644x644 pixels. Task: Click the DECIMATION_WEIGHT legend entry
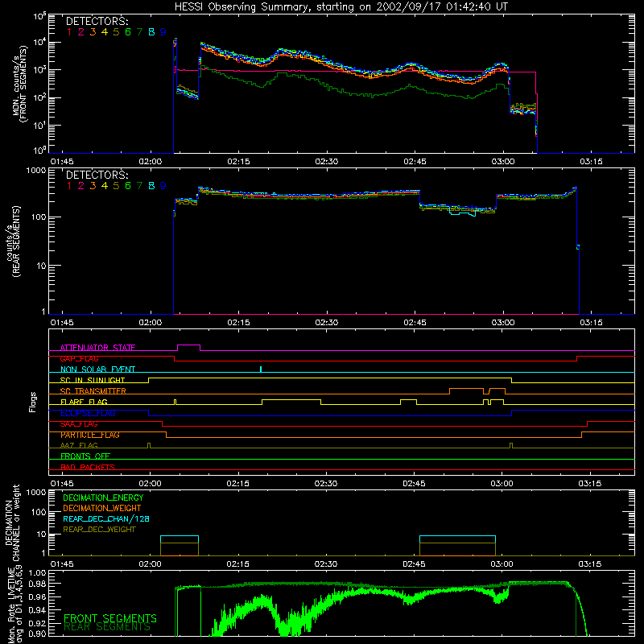pos(102,508)
